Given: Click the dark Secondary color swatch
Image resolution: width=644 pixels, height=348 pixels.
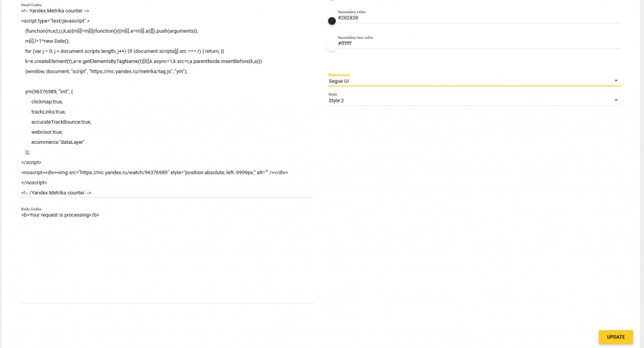Looking at the screenshot, I should (x=331, y=21).
